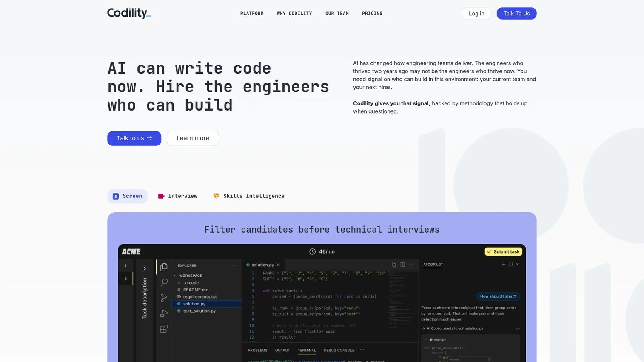Click the plus icon in AI Copilot panel
The height and width of the screenshot is (362, 644).
(504, 264)
